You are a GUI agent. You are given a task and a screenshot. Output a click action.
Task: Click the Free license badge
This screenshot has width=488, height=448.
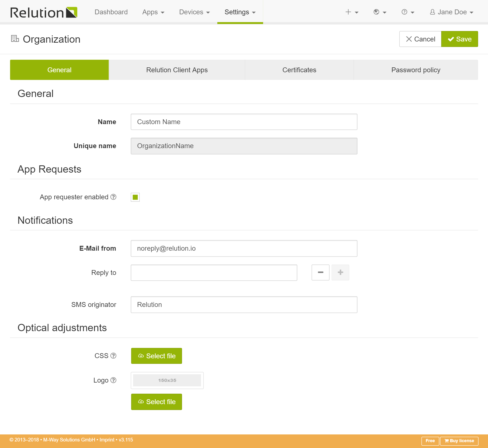click(x=430, y=441)
